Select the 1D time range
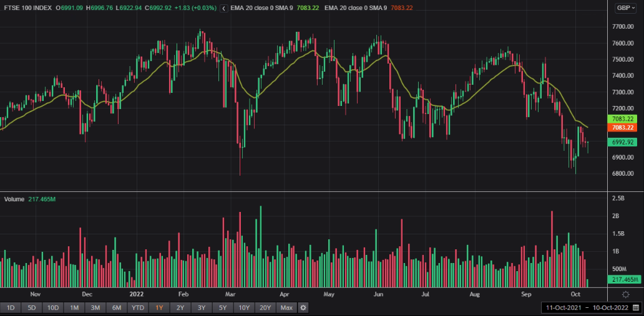Image resolution: width=644 pixels, height=316 pixels. pos(11,307)
